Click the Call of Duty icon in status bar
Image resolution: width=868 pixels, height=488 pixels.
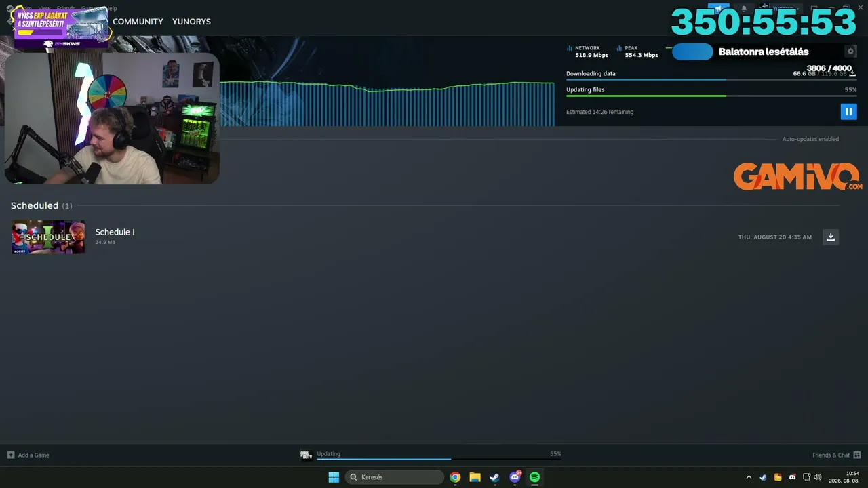coord(307,455)
